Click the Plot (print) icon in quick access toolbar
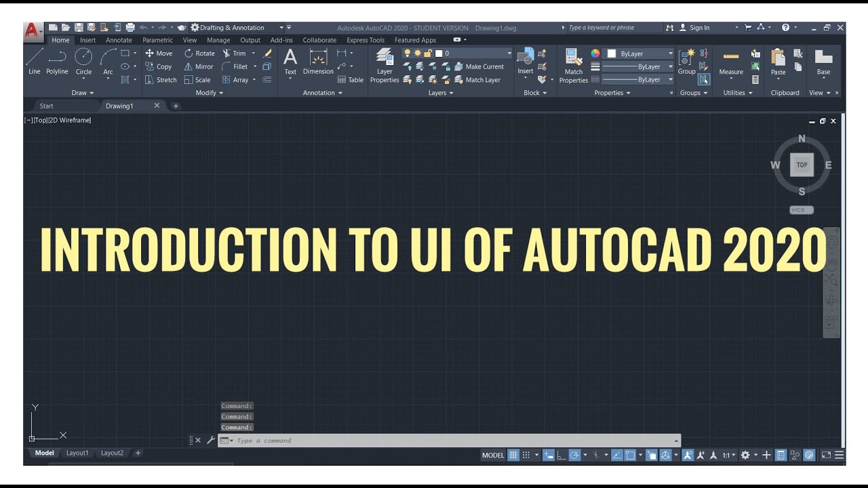Viewport: 868px width, 488px height. tap(130, 28)
